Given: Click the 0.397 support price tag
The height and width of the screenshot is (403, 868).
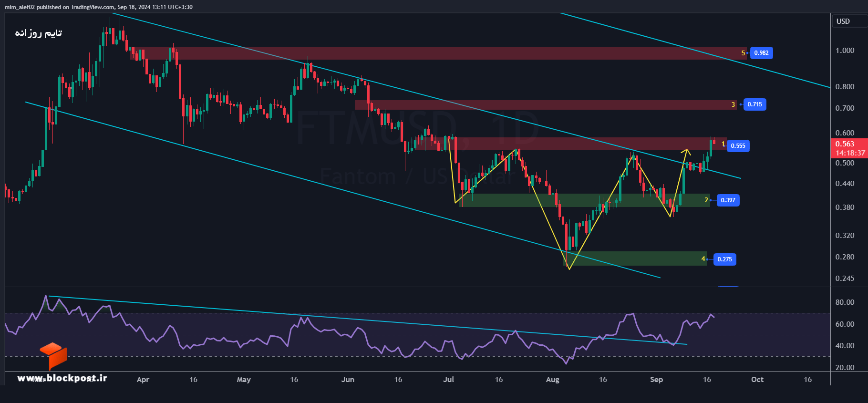Looking at the screenshot, I should [728, 200].
